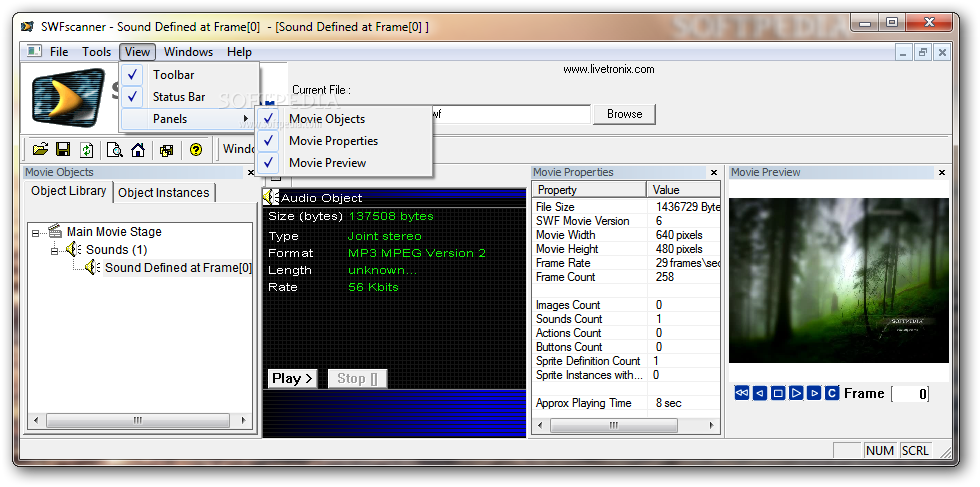The height and width of the screenshot is (487, 980).
Task: Go to the Home toolbar icon
Action: 138,149
